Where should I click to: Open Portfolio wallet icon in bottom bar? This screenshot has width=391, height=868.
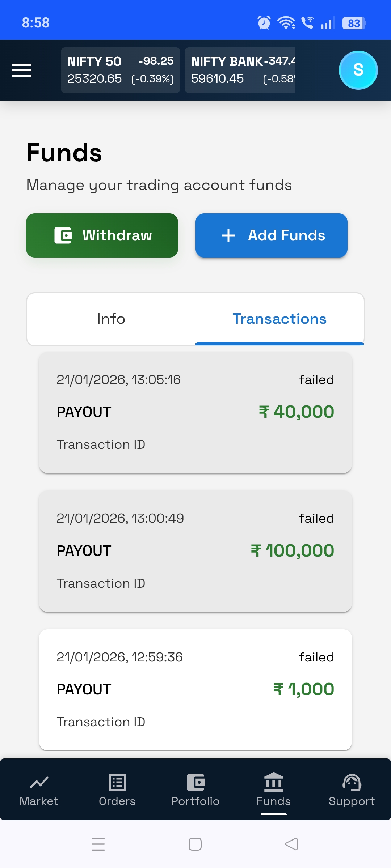(195, 783)
